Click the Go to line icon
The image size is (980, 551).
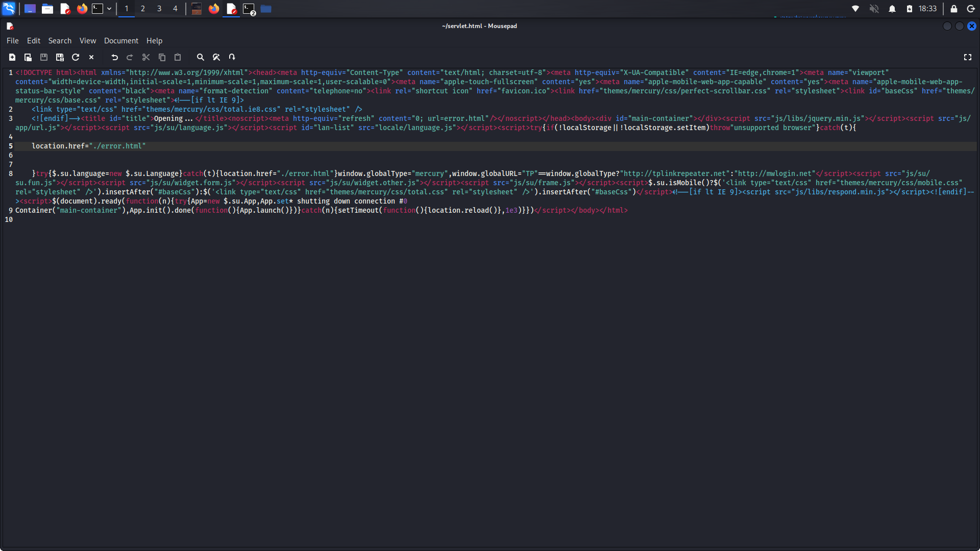(x=232, y=57)
